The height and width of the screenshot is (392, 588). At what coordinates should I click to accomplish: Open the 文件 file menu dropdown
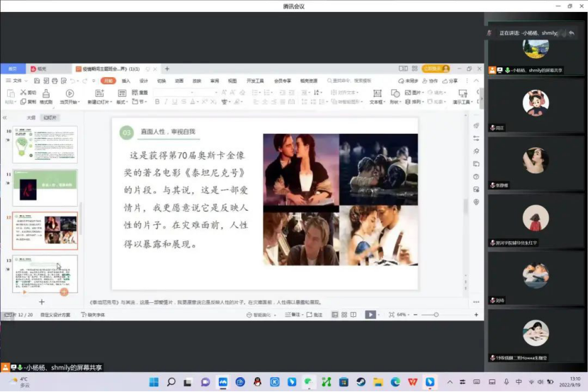tap(17, 81)
